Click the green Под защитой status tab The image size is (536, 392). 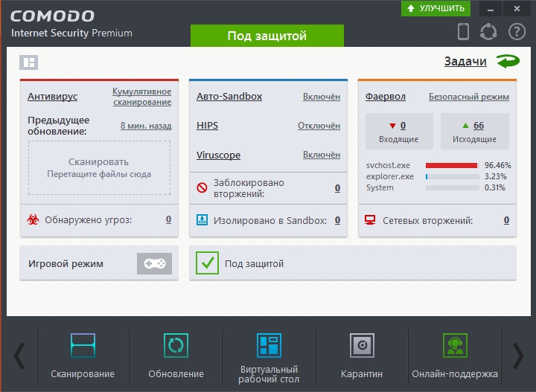pyautogui.click(x=267, y=36)
